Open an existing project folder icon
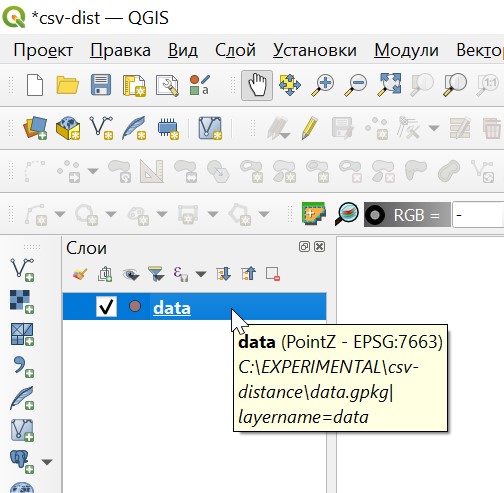Viewport: 504px width, 493px height. point(67,85)
